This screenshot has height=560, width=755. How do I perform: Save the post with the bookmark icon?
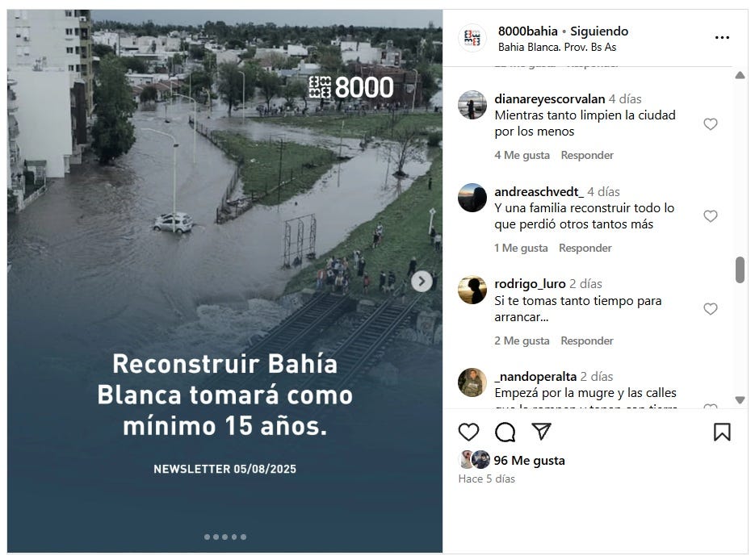pos(722,432)
